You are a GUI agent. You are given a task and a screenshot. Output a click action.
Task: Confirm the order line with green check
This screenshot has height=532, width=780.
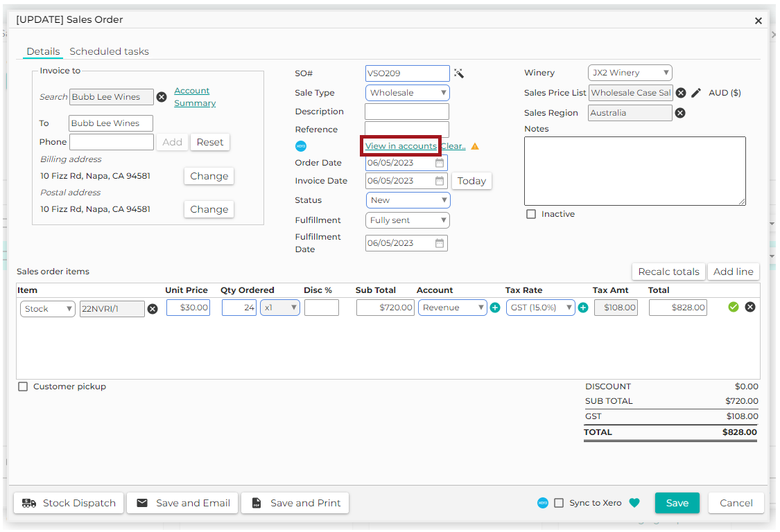(734, 308)
